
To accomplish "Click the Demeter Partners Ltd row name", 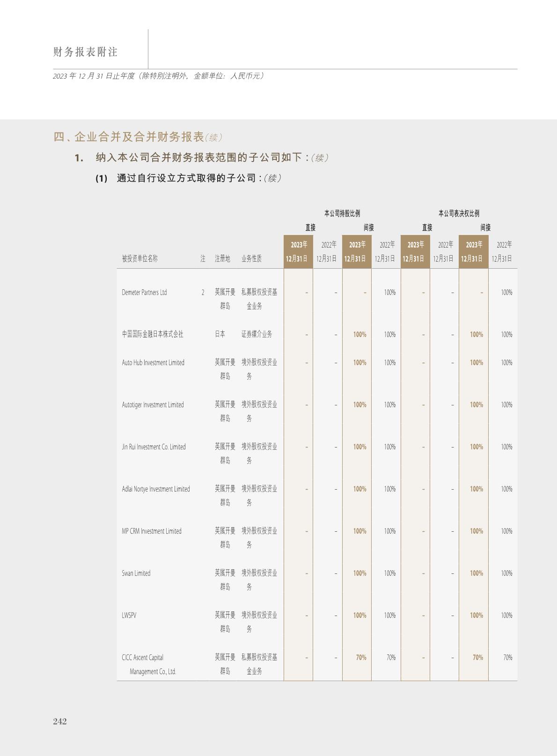I will click(144, 293).
